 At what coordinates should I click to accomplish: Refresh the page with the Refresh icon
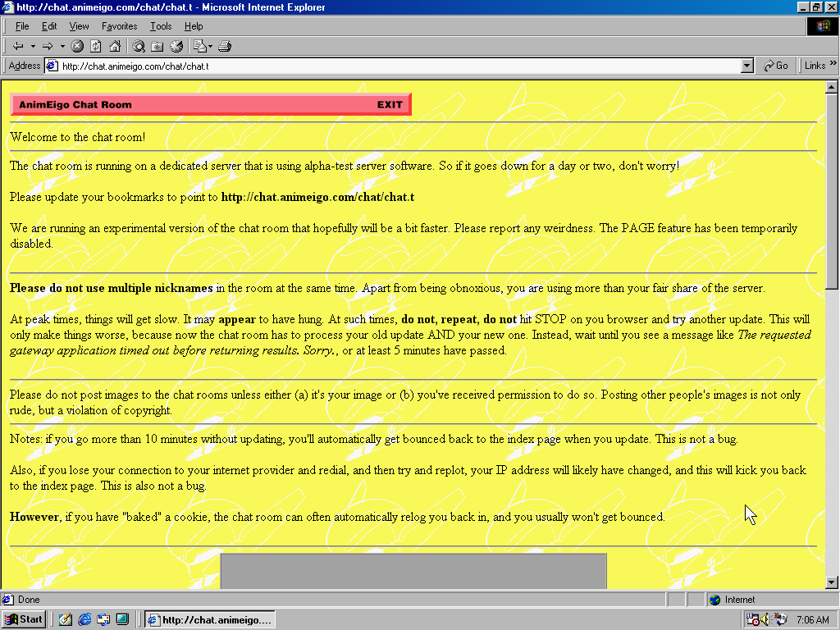click(x=95, y=46)
